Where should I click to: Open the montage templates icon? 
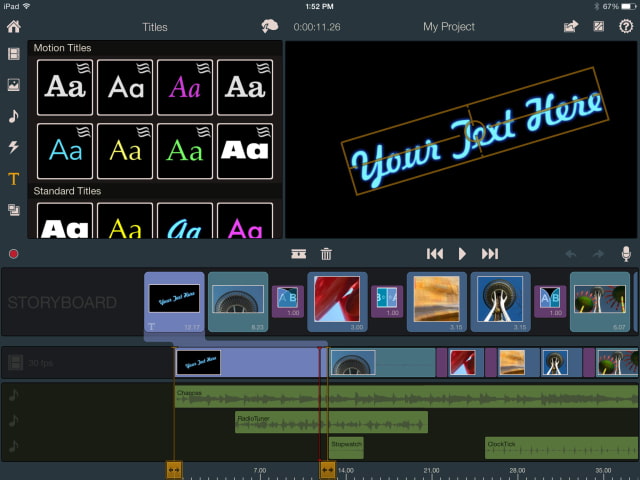point(14,210)
